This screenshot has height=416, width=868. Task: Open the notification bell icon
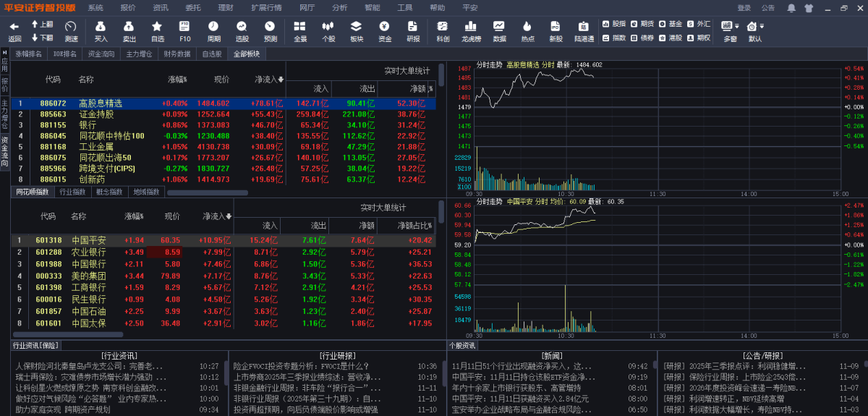(x=791, y=8)
